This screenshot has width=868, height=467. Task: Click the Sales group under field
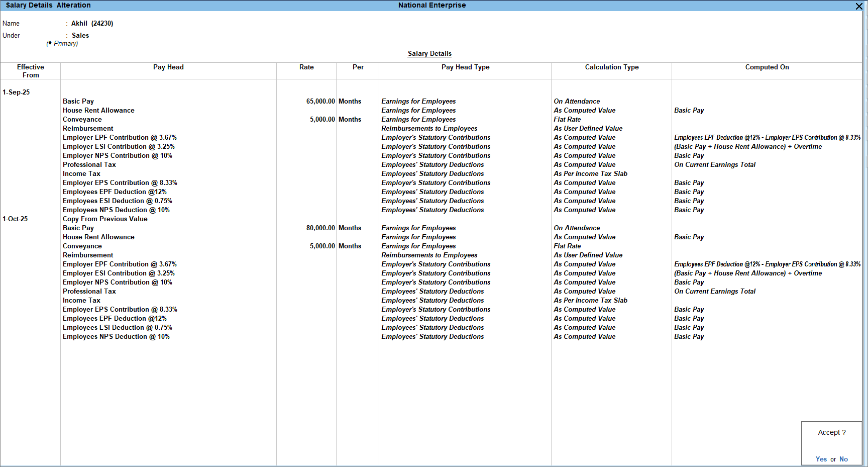(x=80, y=36)
